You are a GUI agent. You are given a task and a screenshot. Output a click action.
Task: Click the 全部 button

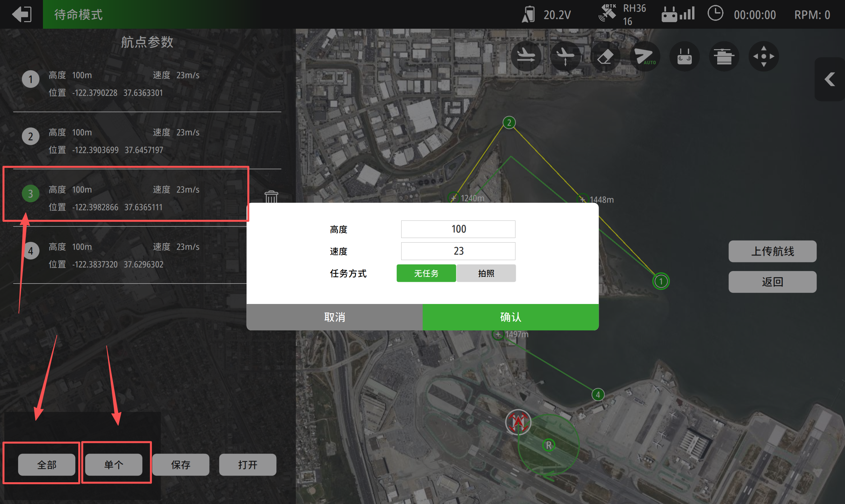click(47, 464)
